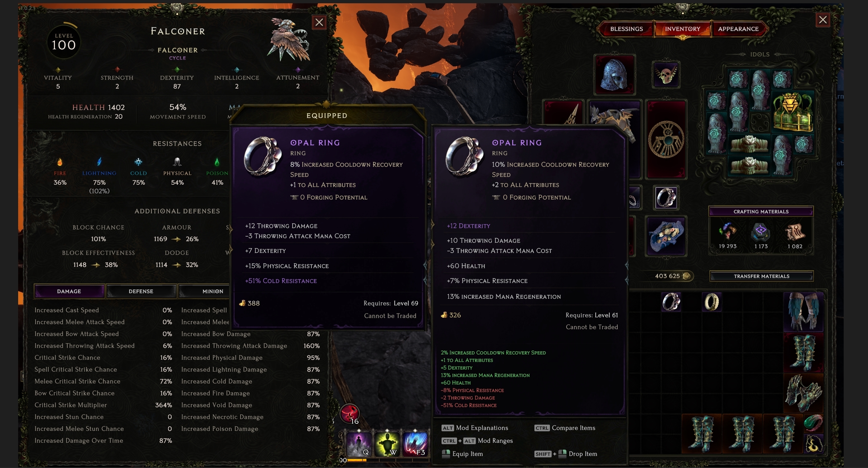Select the red-green gem in inventory
The image size is (868, 468).
coord(813,423)
